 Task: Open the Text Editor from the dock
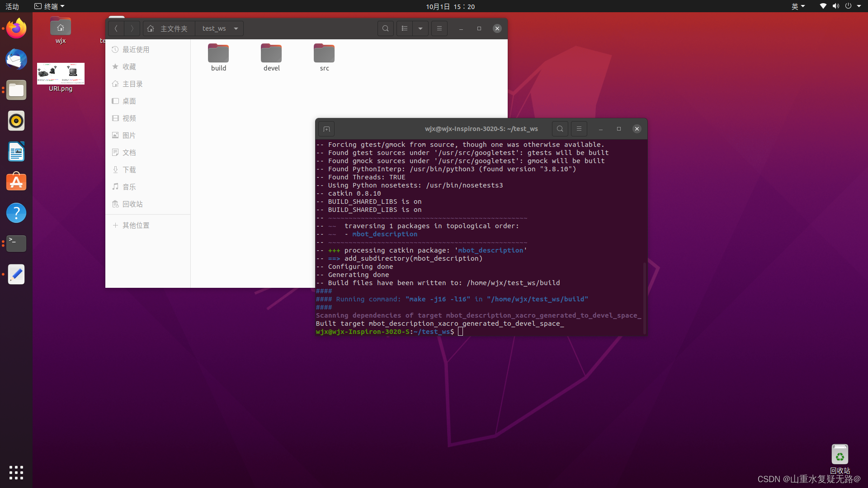pos(16,274)
